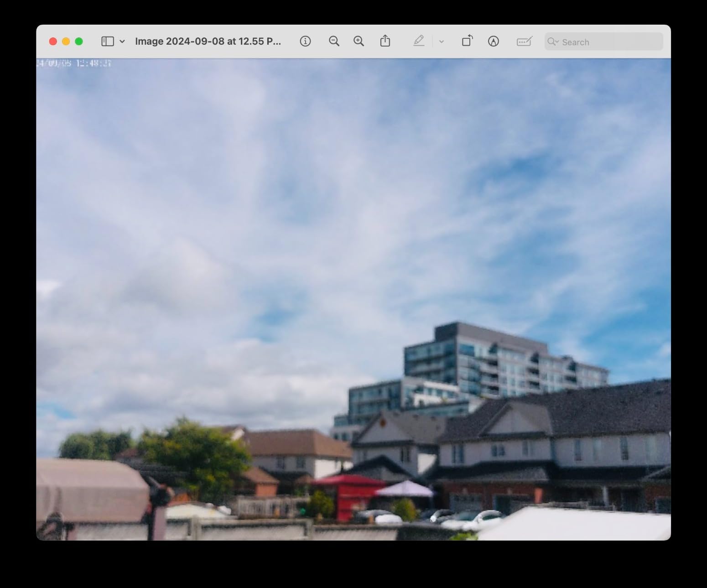Screen dimensions: 707x588
Task: Show the form filling toolbar
Action: pyautogui.click(x=524, y=42)
